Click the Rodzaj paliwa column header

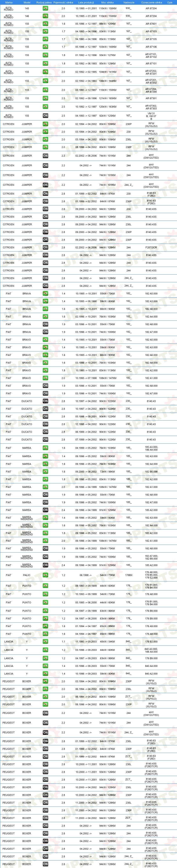(x=44, y=2)
